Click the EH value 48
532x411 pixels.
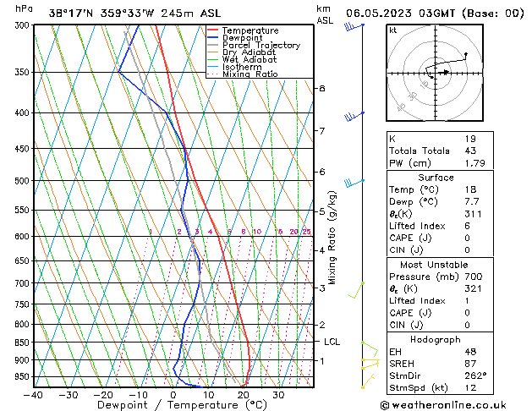pyautogui.click(x=470, y=352)
